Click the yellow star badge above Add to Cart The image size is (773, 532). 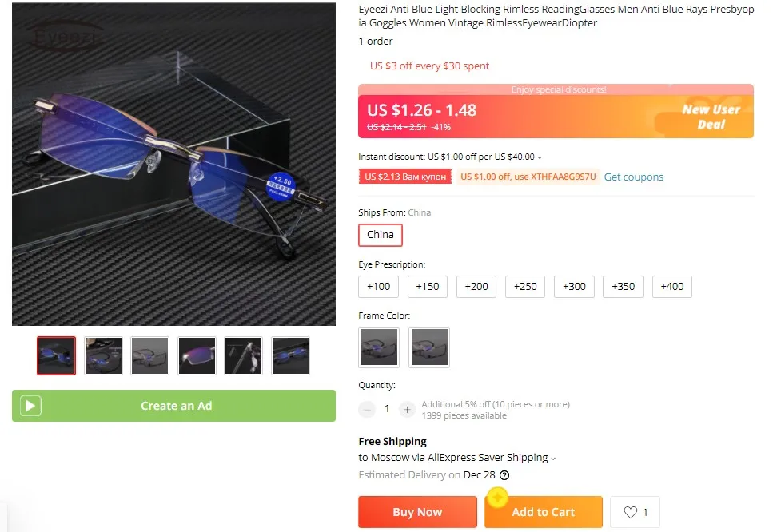[x=498, y=497]
